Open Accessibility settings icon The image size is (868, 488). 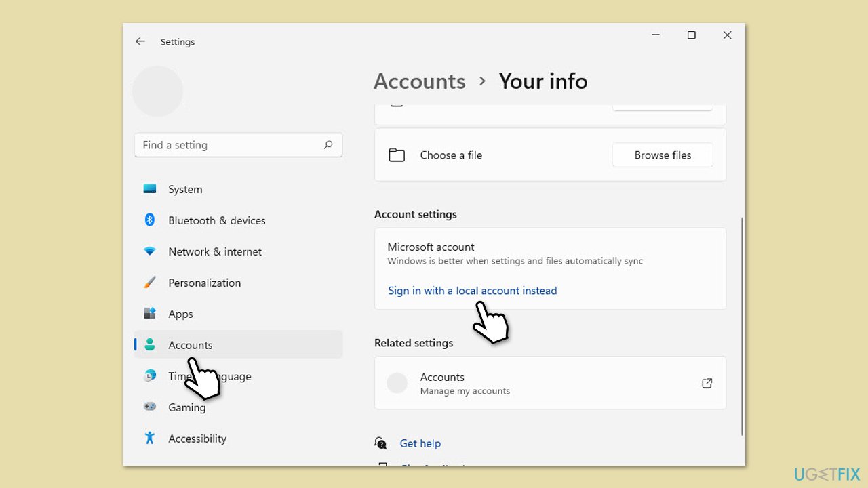(150, 439)
